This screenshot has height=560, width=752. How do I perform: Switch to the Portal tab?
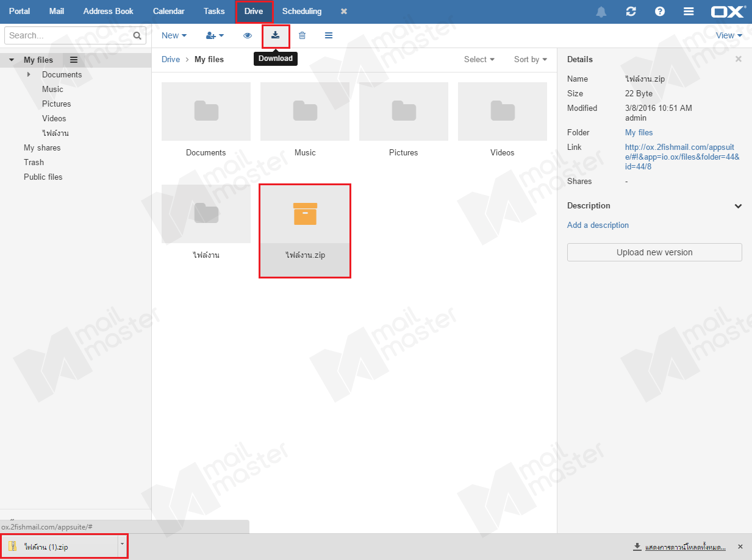point(20,12)
